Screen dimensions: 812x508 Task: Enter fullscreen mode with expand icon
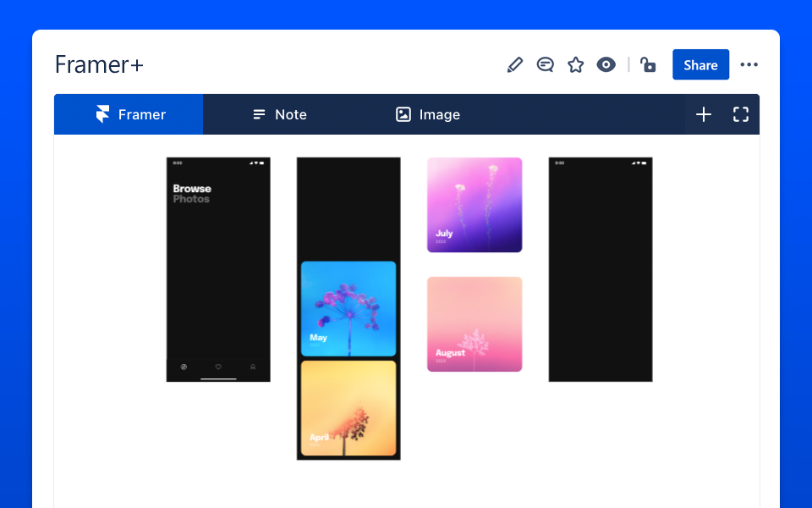click(x=741, y=114)
